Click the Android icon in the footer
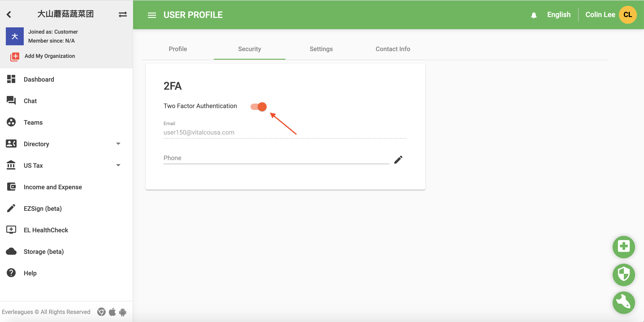Image resolution: width=644 pixels, height=322 pixels. pyautogui.click(x=123, y=312)
